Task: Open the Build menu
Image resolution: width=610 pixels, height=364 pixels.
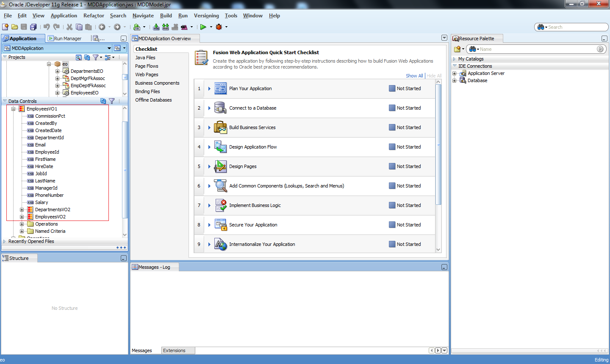Action: coord(166,16)
